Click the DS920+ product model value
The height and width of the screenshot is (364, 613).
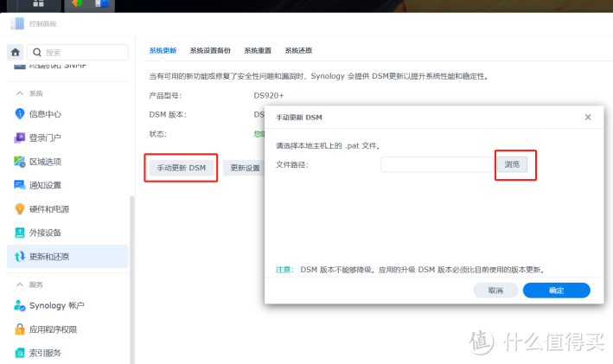[x=269, y=95]
